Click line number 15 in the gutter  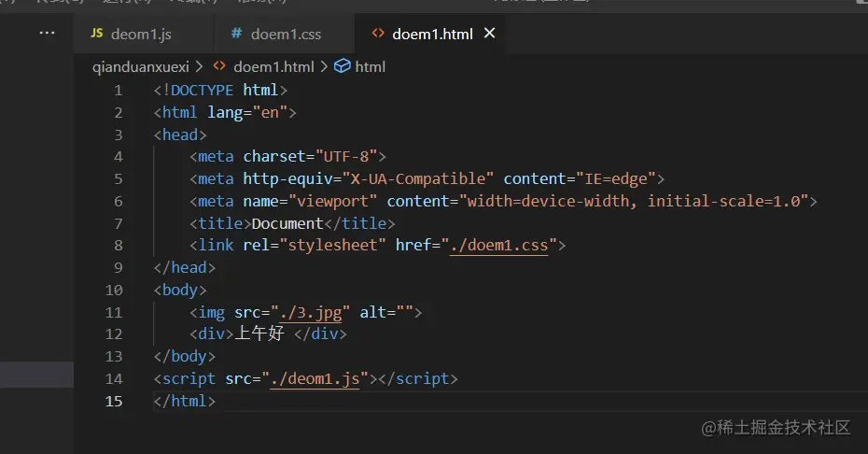coord(114,402)
